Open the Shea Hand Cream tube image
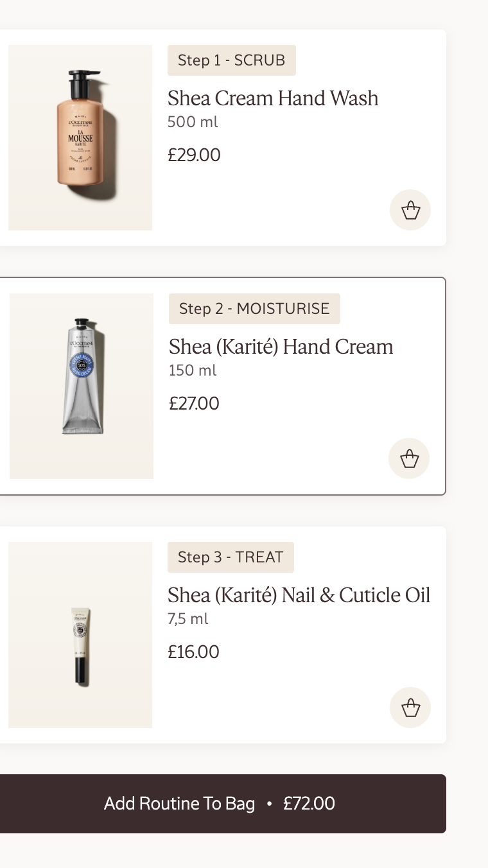Screen dimensions: 488x868 click(82, 386)
